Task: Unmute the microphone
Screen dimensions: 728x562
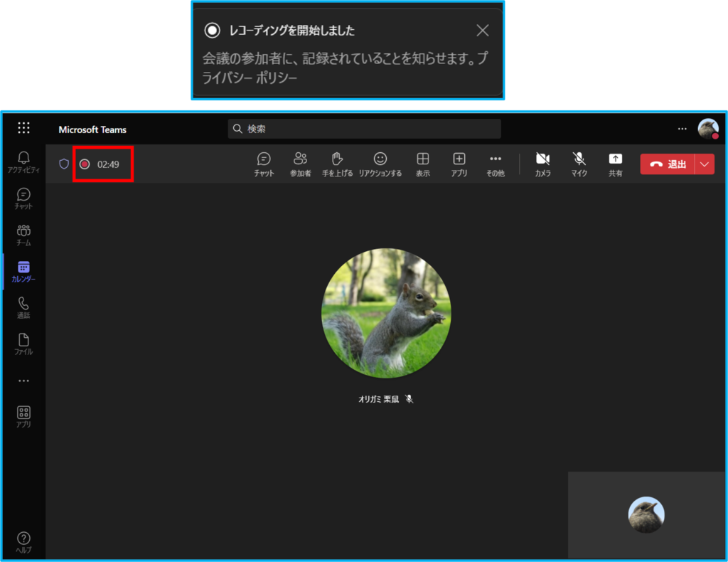Action: (579, 164)
